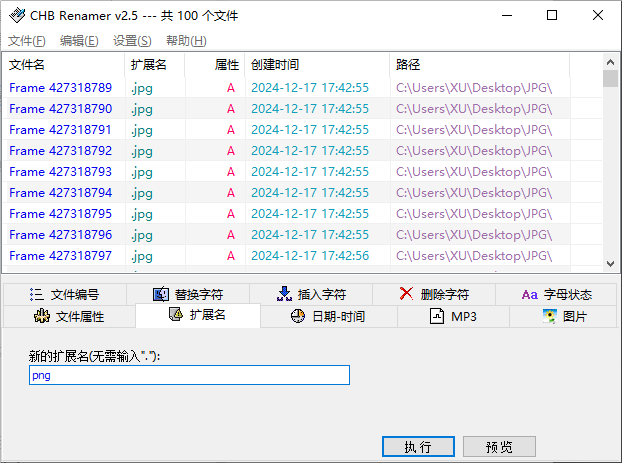Open the 编辑(E) menu
The height and width of the screenshot is (463, 622).
[79, 41]
